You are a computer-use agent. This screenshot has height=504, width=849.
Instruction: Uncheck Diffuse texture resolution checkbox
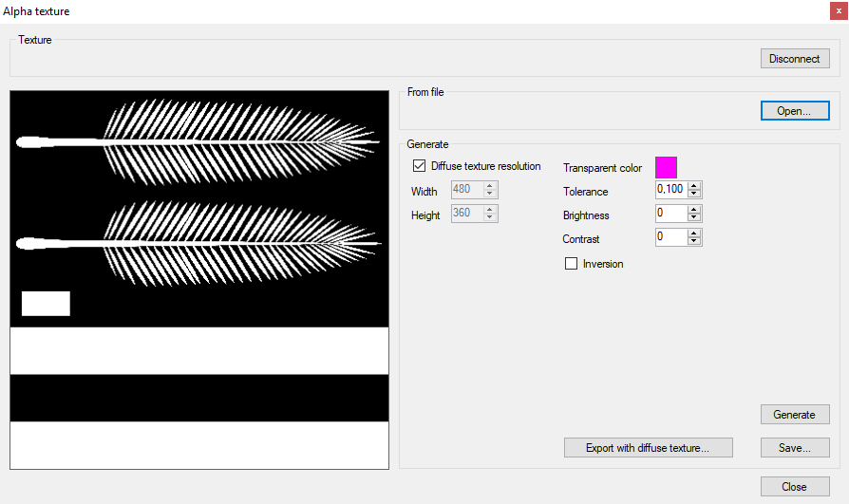[x=419, y=166]
